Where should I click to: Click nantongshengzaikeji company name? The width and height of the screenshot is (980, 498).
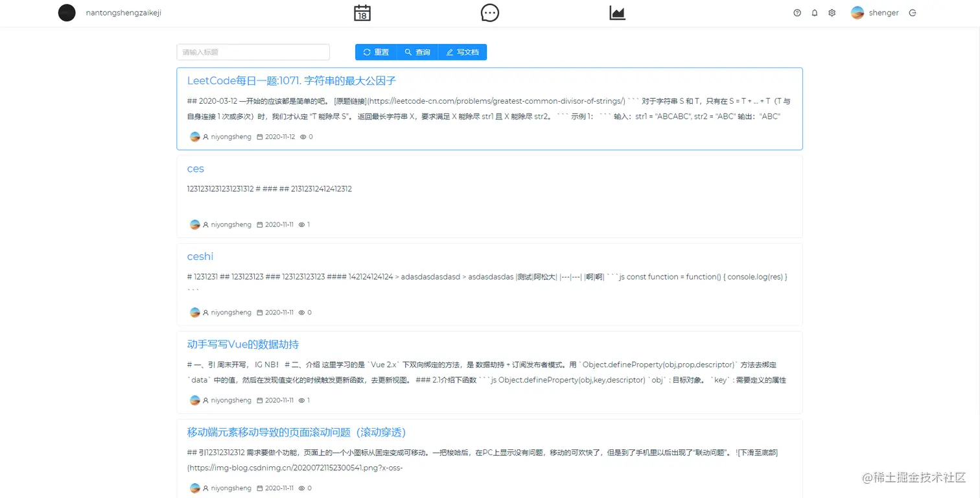123,13
